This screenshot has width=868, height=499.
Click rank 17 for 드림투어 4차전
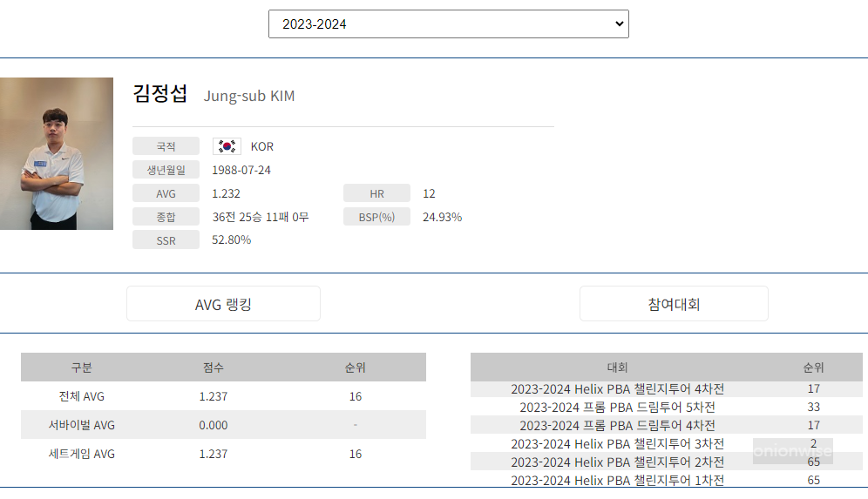[813, 426]
